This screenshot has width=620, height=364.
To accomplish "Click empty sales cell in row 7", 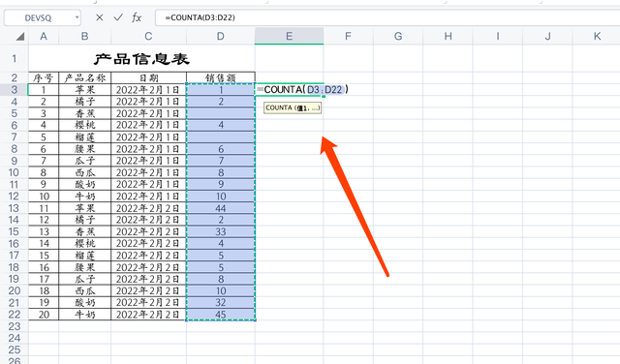I will [221, 137].
